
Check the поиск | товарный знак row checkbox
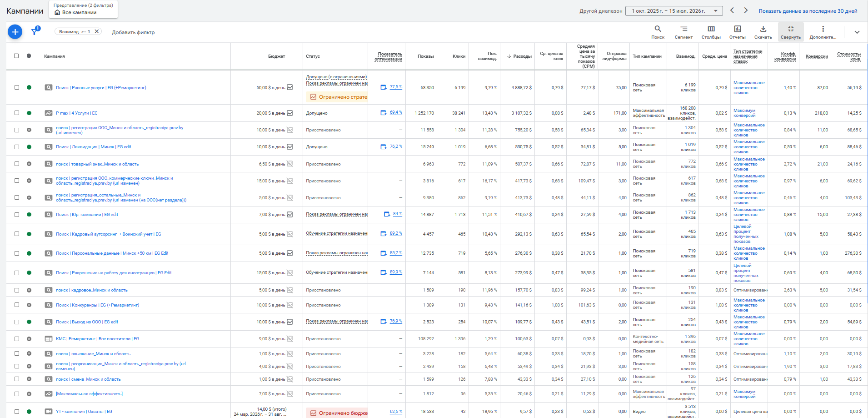17,164
